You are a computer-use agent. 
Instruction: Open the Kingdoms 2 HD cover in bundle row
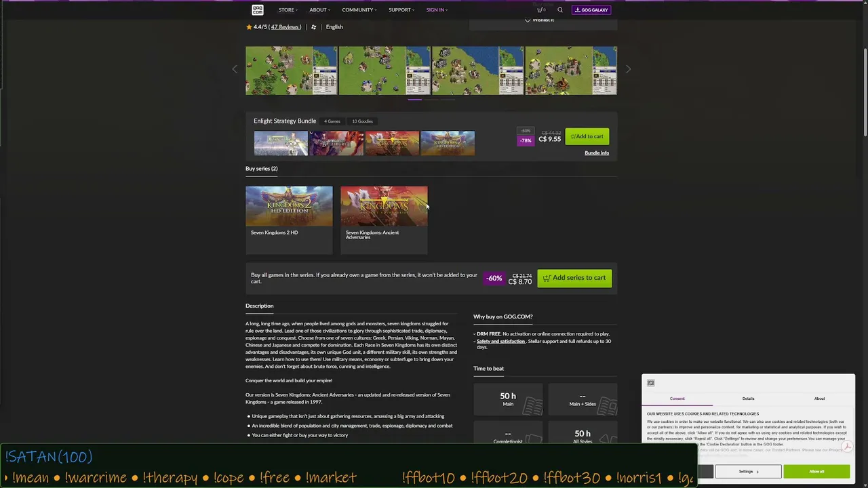coord(448,143)
